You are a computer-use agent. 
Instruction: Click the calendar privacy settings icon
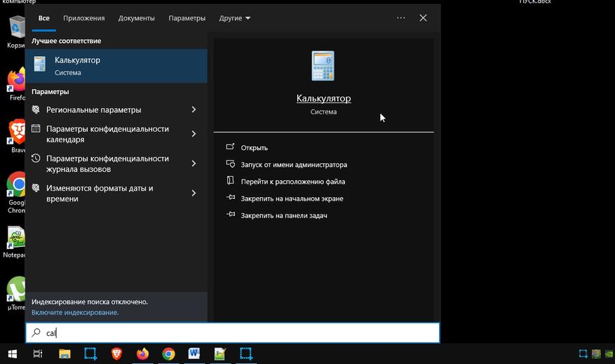coord(36,128)
